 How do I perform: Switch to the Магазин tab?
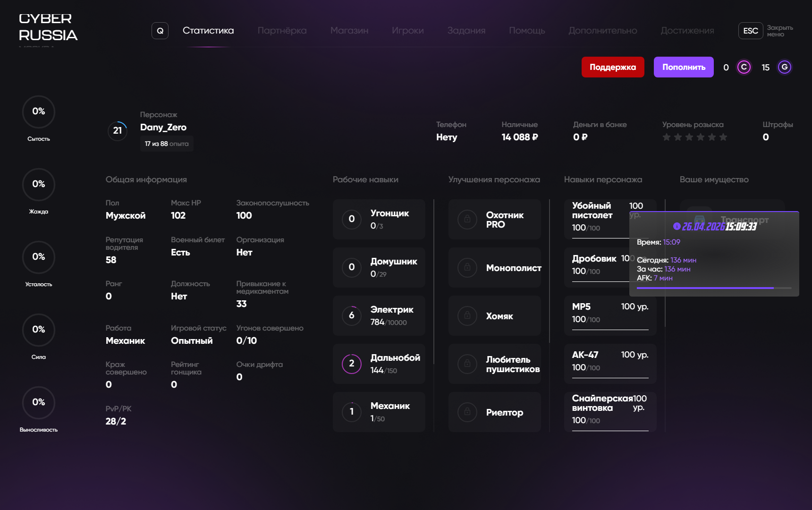point(349,31)
